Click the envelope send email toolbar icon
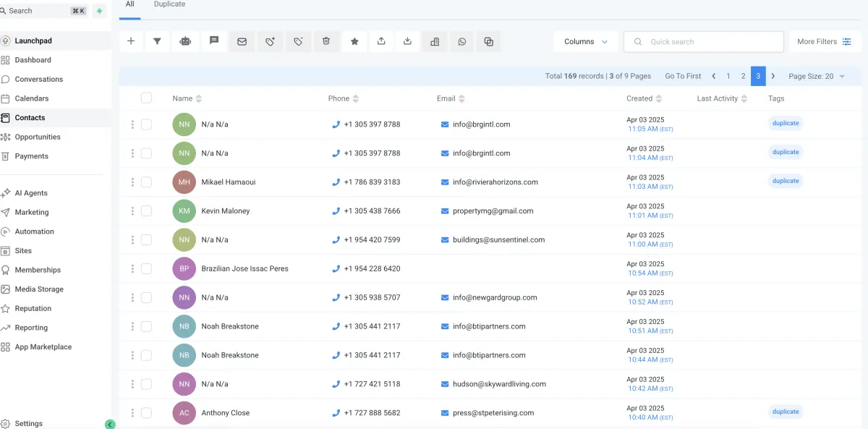This screenshot has height=429, width=868. tap(242, 41)
